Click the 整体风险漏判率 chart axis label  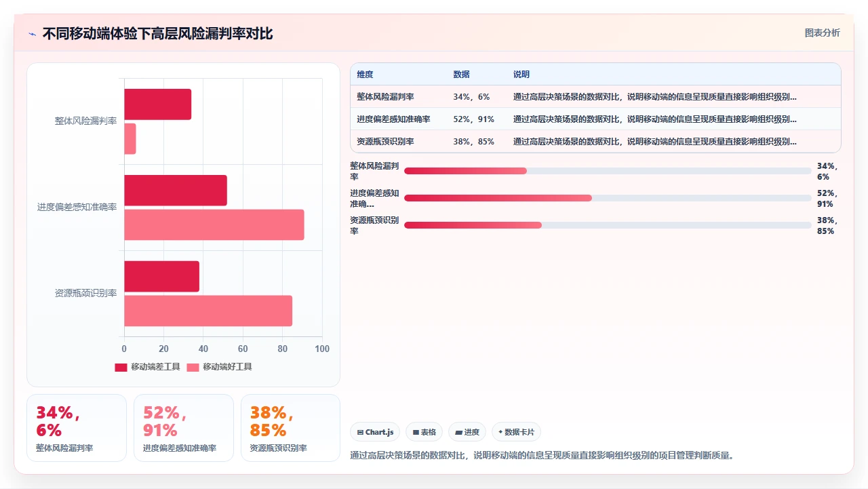(85, 121)
